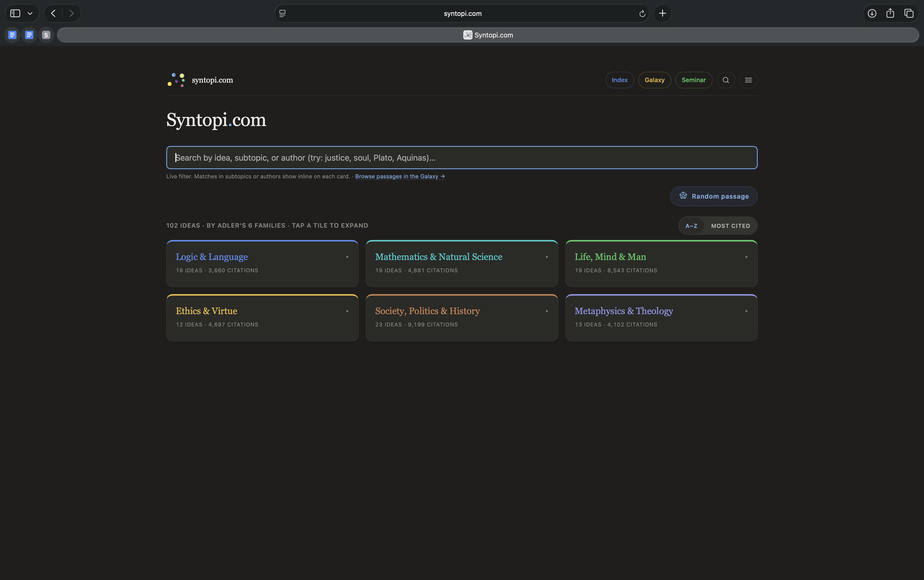Open the pinned tab with S icon
Screen dimensions: 924x580
(46, 35)
